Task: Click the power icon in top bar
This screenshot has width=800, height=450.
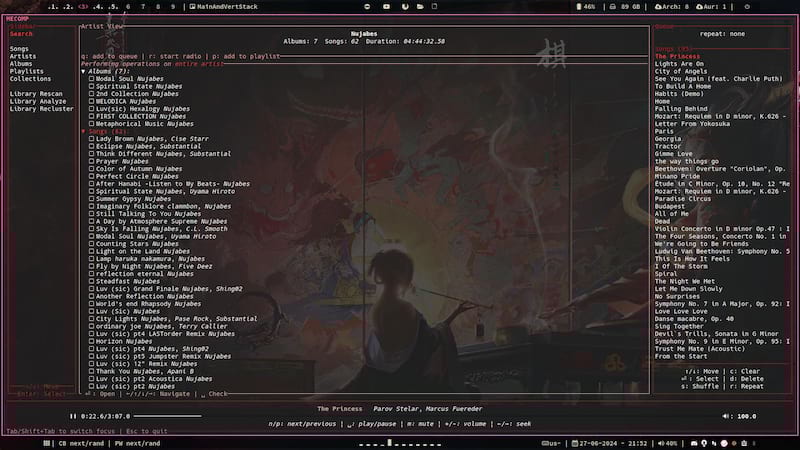Action: click(748, 6)
